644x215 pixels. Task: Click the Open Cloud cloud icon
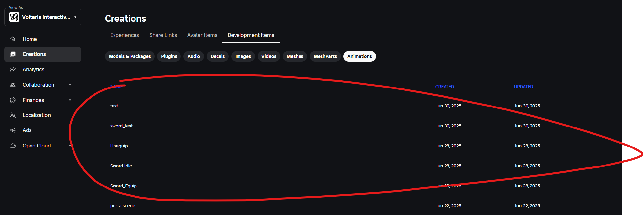click(13, 146)
